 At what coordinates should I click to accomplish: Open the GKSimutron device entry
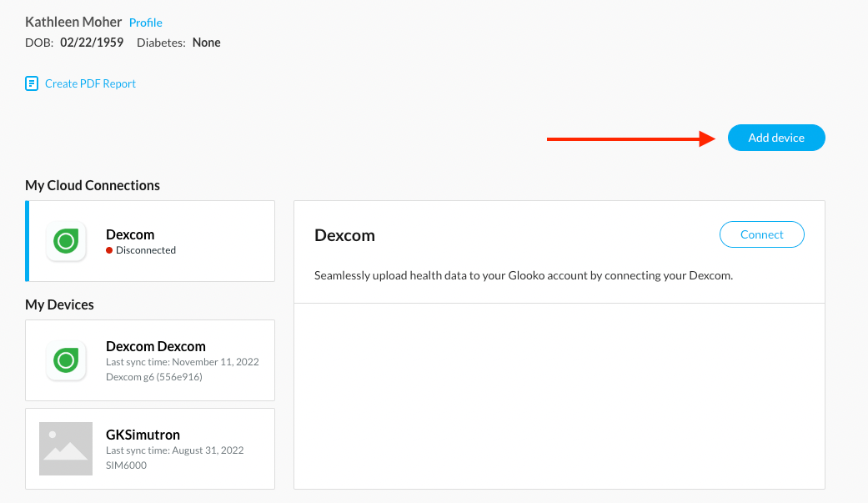click(150, 448)
